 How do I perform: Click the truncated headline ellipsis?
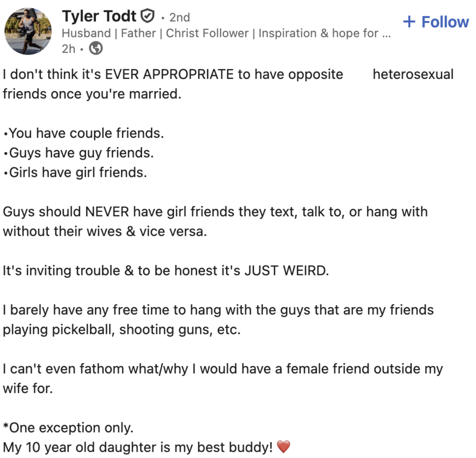point(386,34)
